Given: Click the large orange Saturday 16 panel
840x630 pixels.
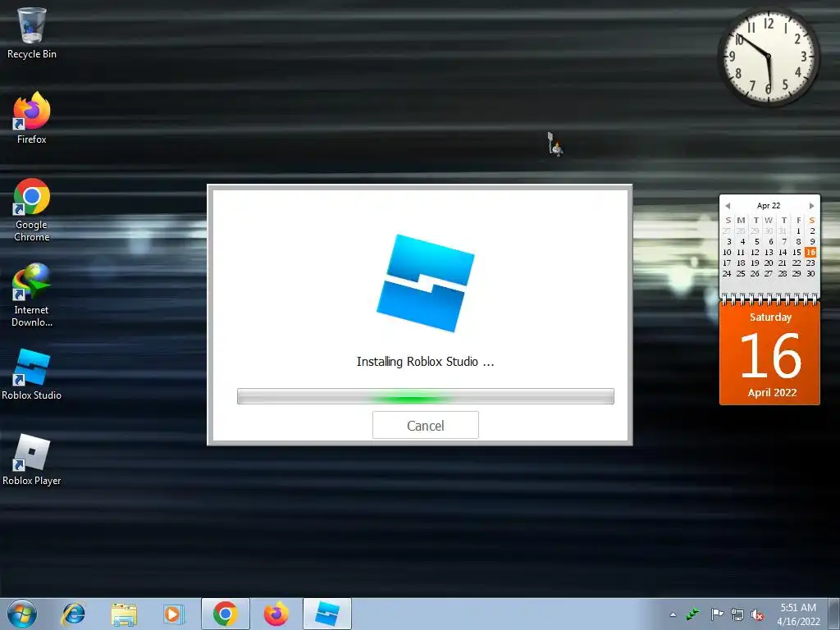Looking at the screenshot, I should point(769,354).
